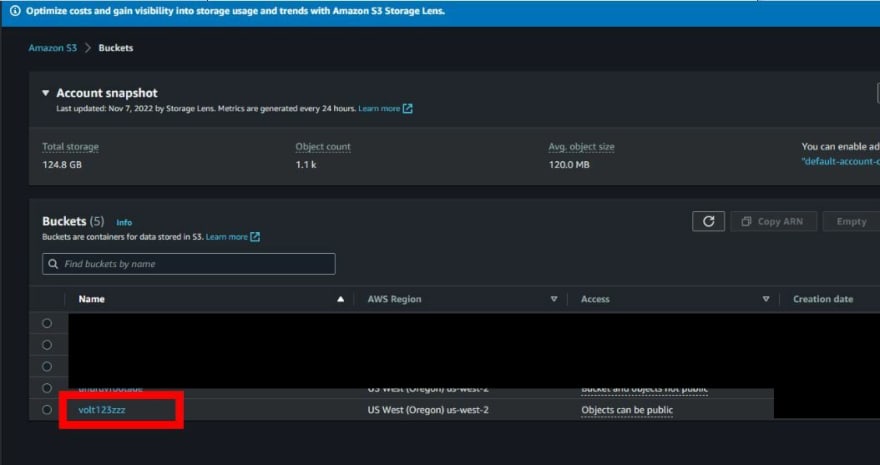
Task: Click the Buckets breadcrumb text
Action: [116, 48]
